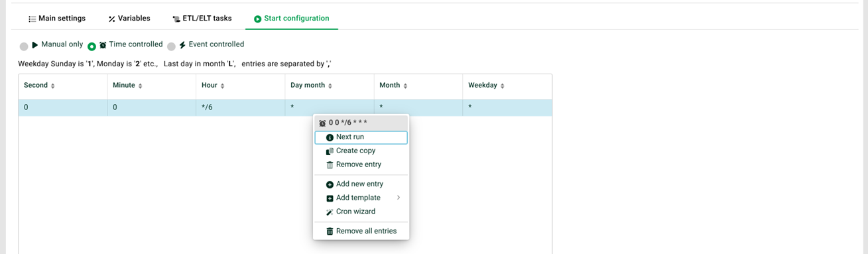Switch to the Main settings tab

point(56,19)
